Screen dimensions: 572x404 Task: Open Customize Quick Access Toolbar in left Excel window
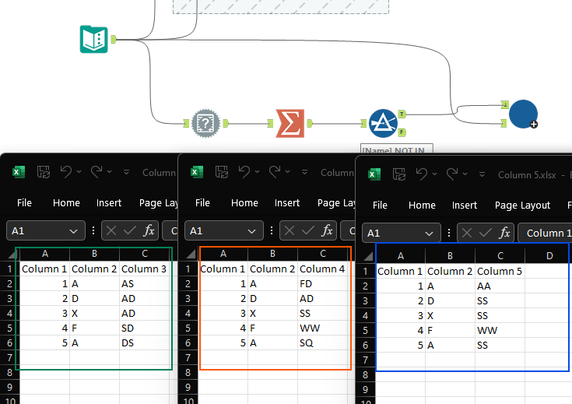pyautogui.click(x=127, y=172)
